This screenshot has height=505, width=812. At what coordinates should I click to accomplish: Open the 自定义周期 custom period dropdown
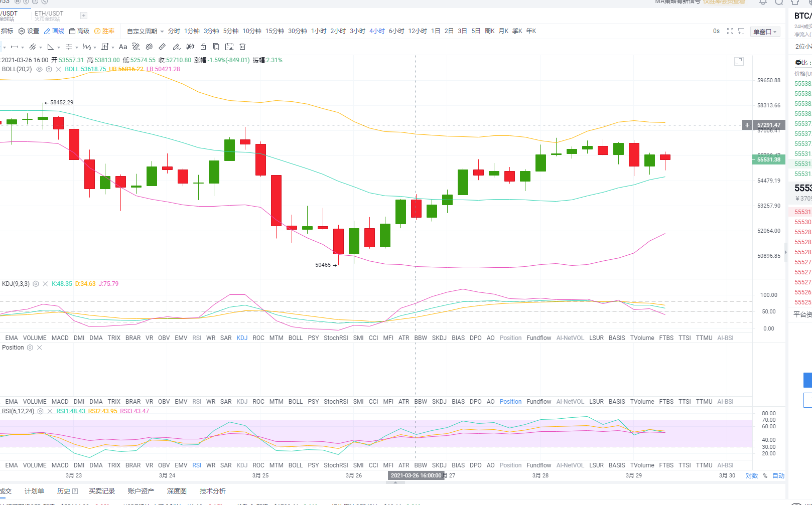click(146, 31)
